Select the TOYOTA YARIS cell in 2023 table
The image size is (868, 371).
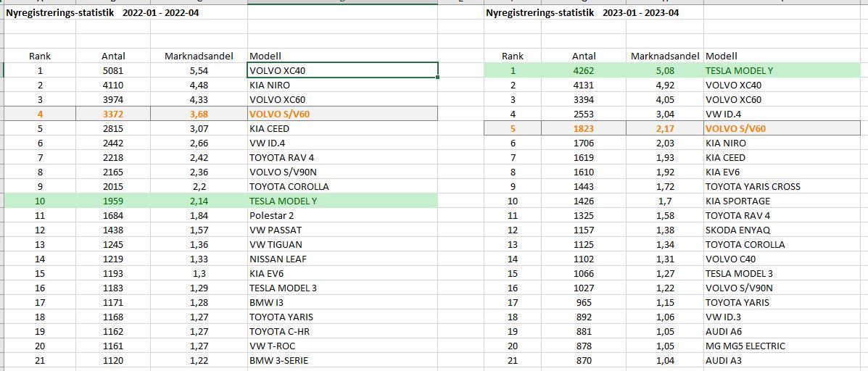(782, 302)
